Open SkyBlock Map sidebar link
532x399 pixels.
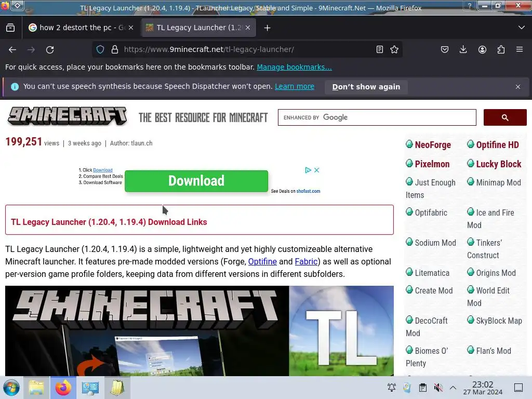point(499,321)
